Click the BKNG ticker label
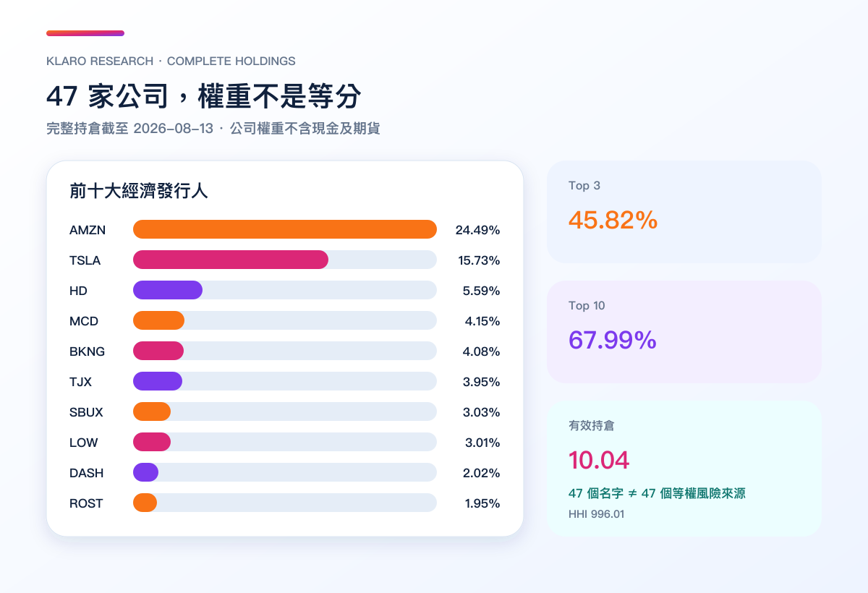Viewport: 868px width, 593px height. 87,351
